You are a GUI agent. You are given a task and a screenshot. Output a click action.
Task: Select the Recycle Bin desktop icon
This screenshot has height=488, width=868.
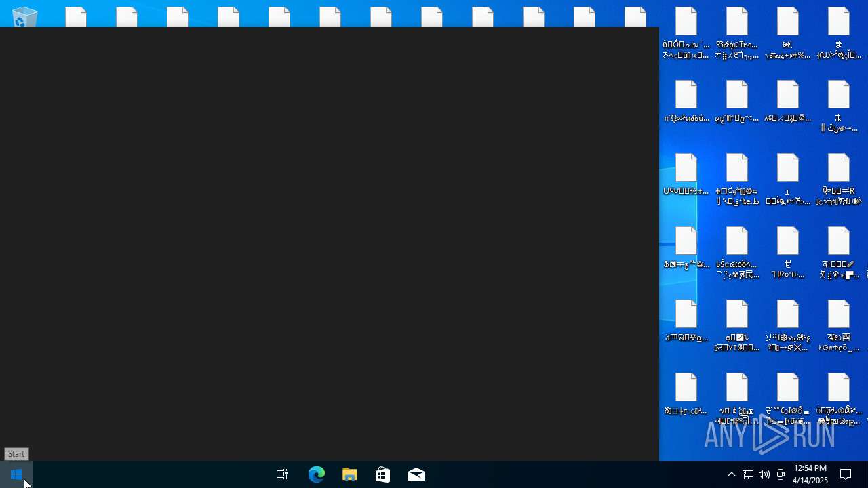24,16
